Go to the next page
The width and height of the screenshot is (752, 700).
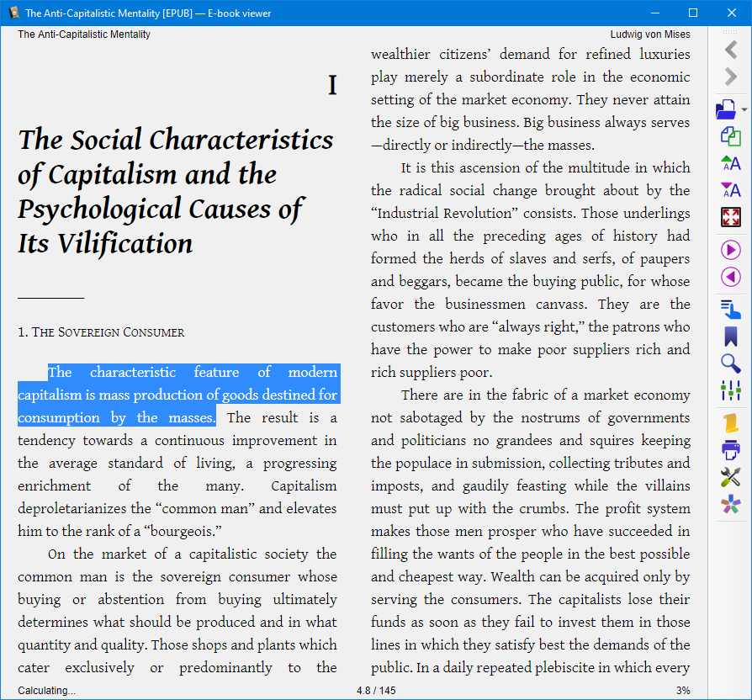coord(730,250)
